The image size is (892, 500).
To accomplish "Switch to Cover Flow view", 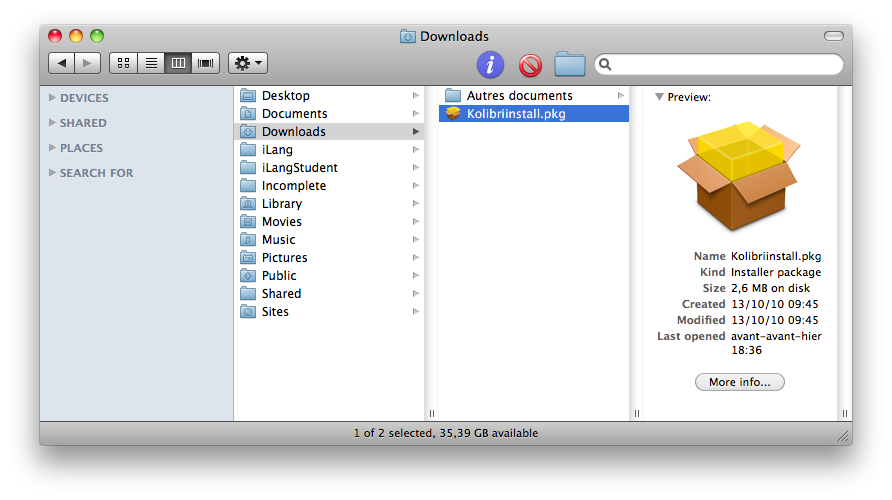I will click(205, 63).
